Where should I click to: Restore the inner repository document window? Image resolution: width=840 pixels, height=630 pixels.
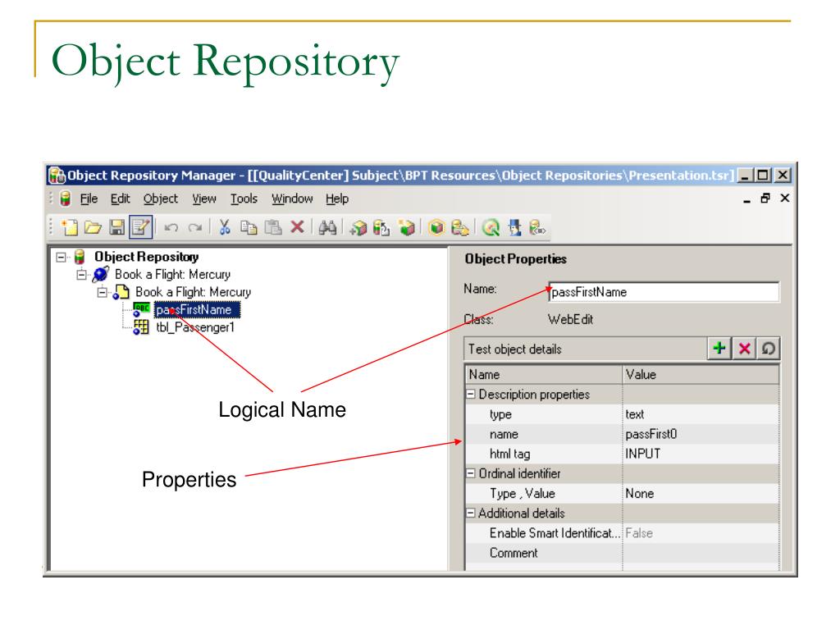tap(765, 199)
